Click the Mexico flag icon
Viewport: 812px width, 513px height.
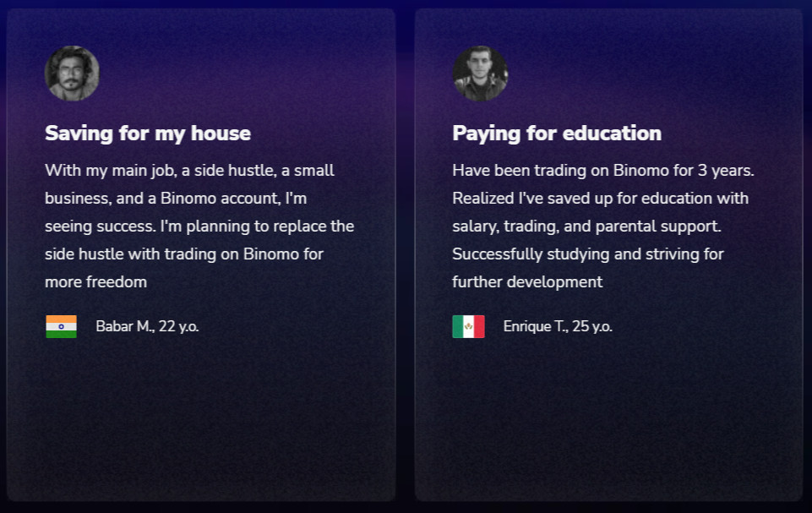tap(468, 326)
